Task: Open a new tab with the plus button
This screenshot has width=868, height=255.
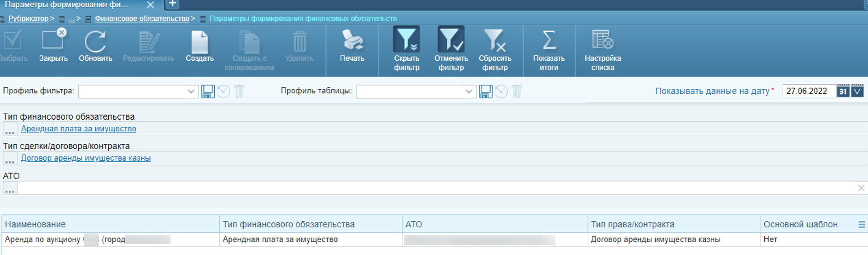Action: tap(172, 4)
